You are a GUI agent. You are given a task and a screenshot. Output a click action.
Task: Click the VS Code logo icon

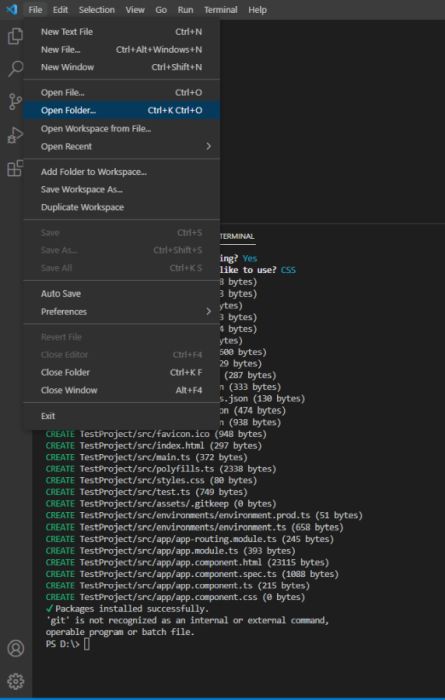click(x=12, y=9)
